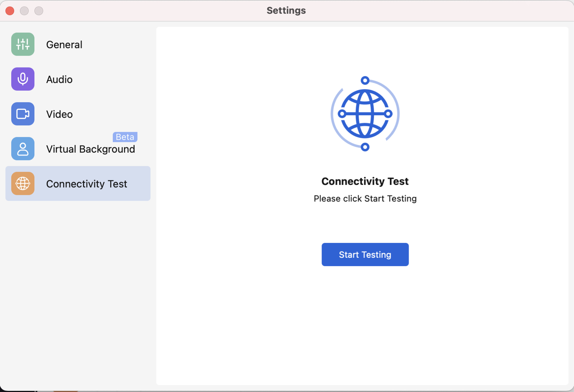Click the window zoom button
The height and width of the screenshot is (392, 574).
[x=39, y=11]
